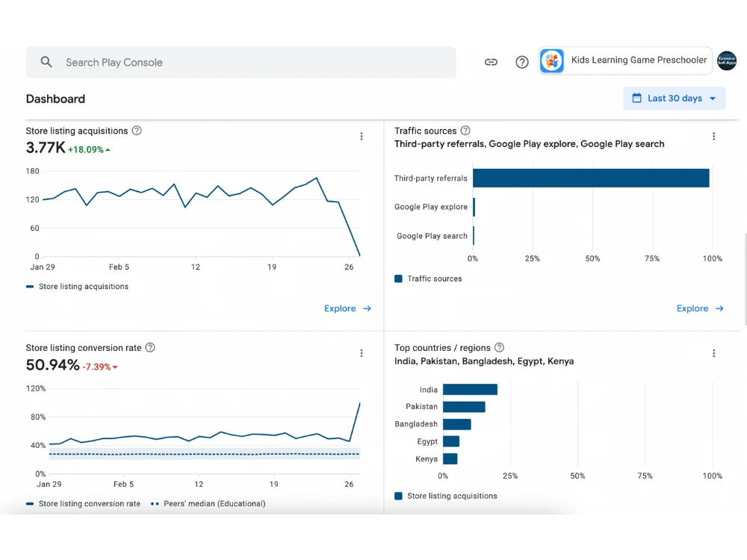
Task: Open Traffic sources three-dot menu
Action: pos(713,137)
